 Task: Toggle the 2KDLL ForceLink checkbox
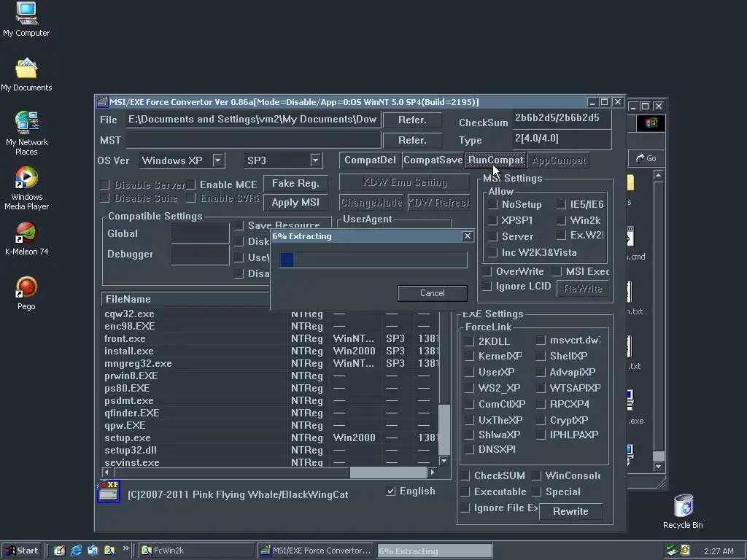click(469, 341)
